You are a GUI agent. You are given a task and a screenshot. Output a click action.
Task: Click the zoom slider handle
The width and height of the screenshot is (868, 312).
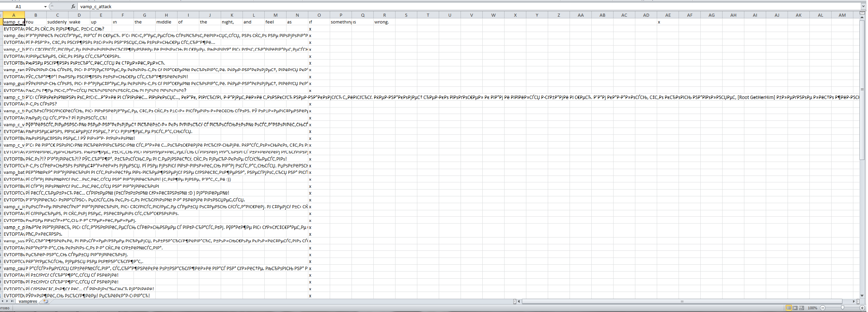point(842,308)
